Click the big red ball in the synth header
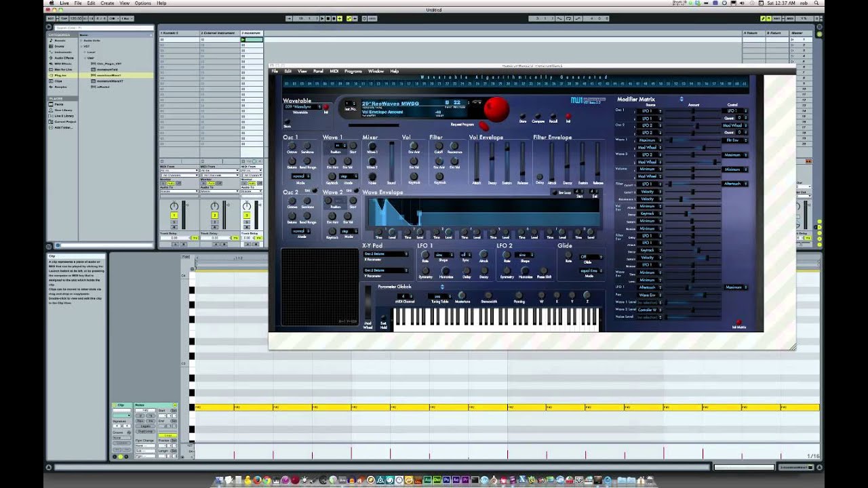Image resolution: width=868 pixels, height=488 pixels. pyautogui.click(x=496, y=109)
